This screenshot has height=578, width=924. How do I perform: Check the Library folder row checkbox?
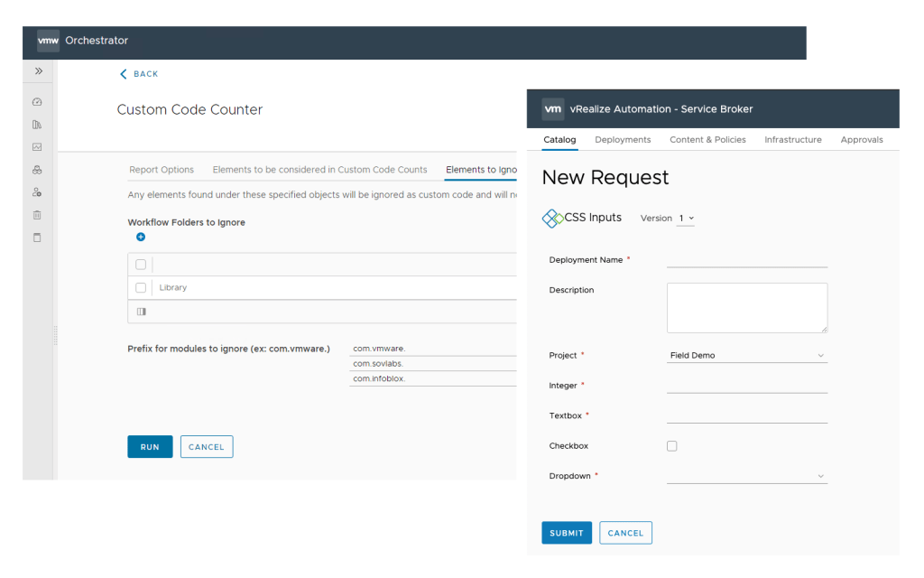[x=141, y=288]
